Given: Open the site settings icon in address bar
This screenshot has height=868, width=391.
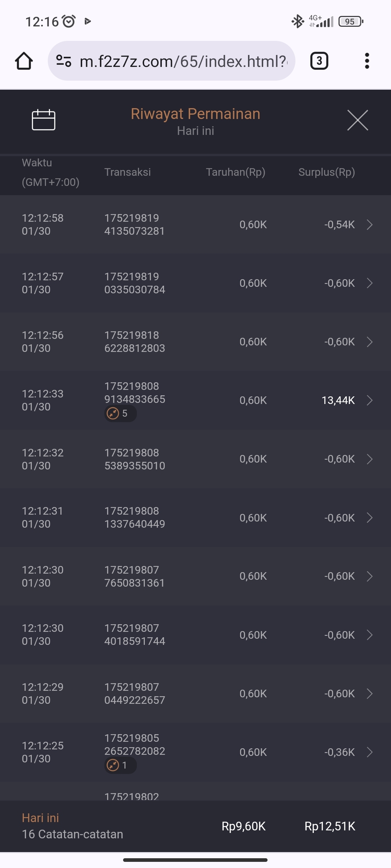Looking at the screenshot, I should tap(64, 61).
